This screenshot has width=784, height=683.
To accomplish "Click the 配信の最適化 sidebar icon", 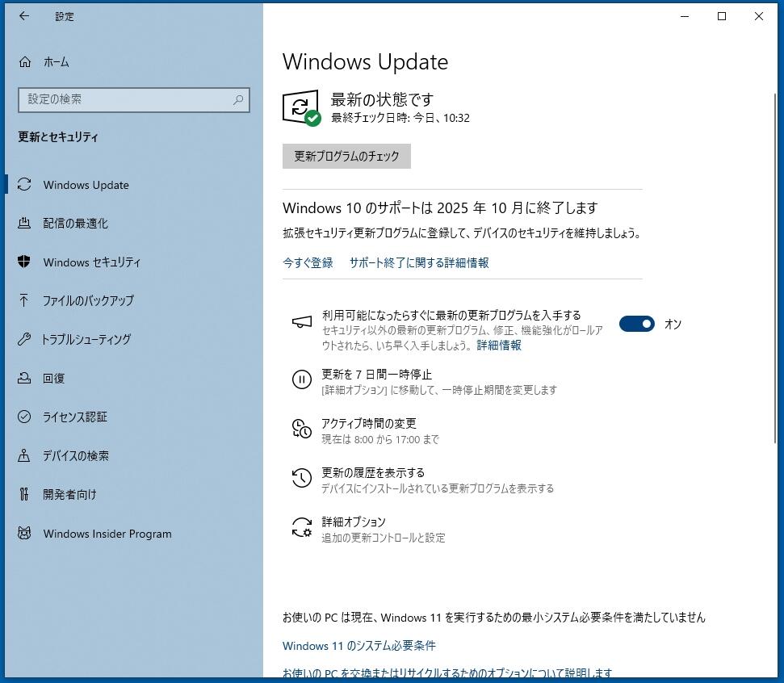I will pos(24,223).
